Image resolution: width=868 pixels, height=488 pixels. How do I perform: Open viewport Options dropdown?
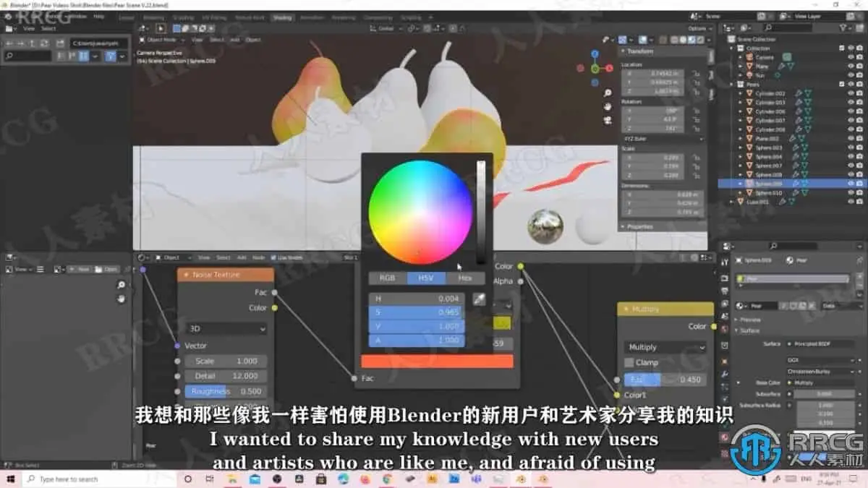coord(699,28)
